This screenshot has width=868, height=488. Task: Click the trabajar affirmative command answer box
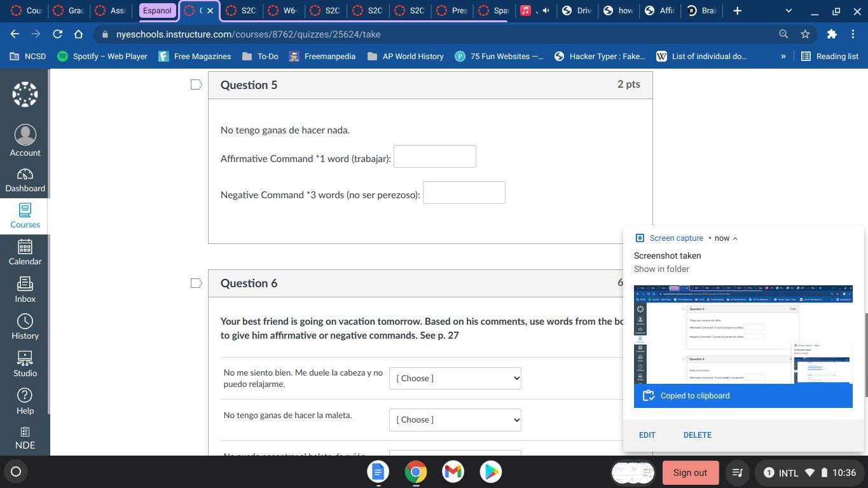point(435,156)
